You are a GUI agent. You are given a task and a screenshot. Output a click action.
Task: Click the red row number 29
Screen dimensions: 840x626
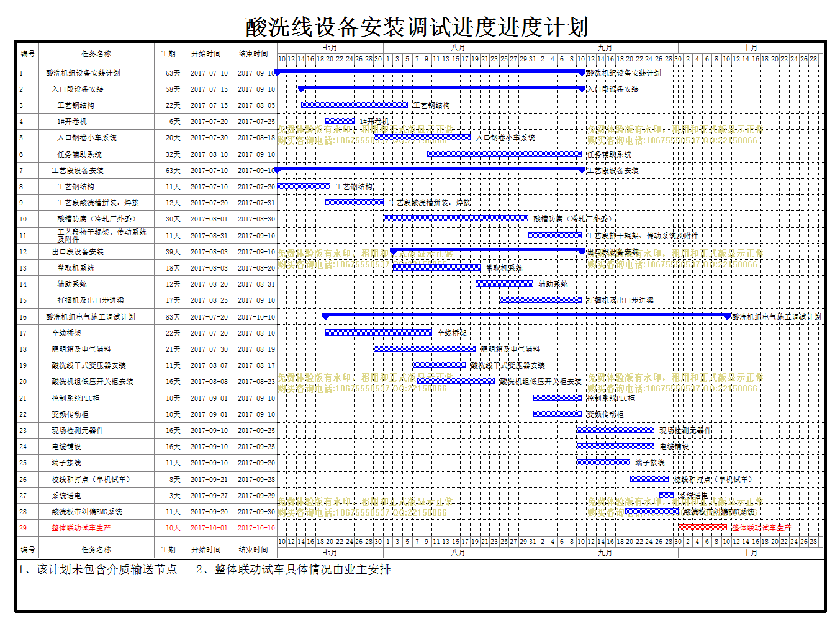(x=23, y=528)
